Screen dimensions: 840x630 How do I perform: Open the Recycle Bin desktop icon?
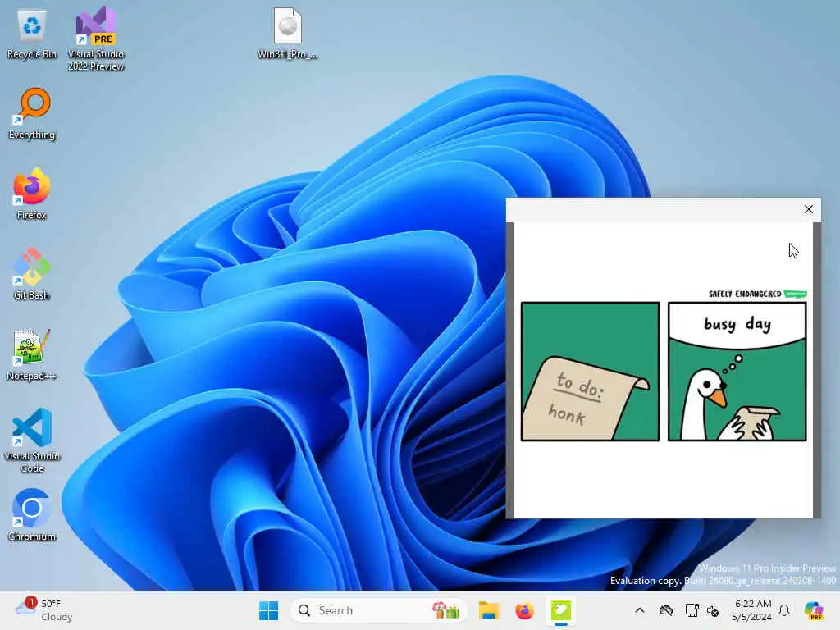pos(32,34)
